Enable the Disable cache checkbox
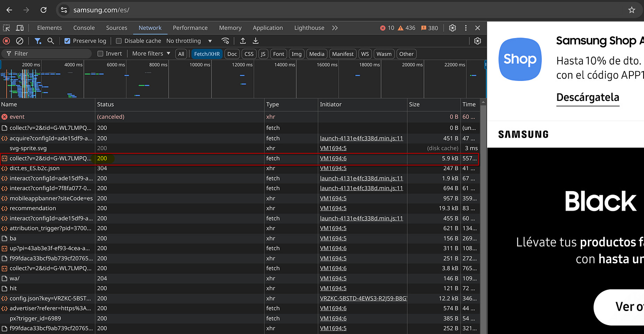The width and height of the screenshot is (644, 334). click(x=119, y=41)
